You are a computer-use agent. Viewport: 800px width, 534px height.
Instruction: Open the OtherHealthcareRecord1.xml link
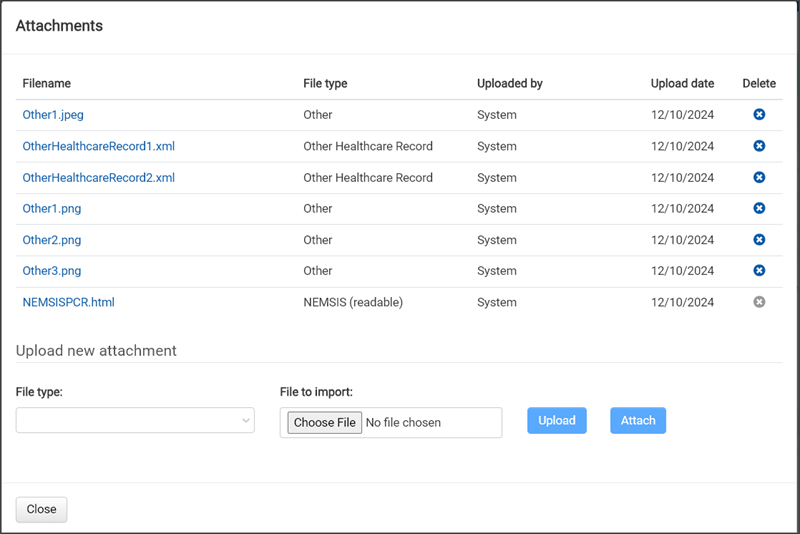point(98,146)
